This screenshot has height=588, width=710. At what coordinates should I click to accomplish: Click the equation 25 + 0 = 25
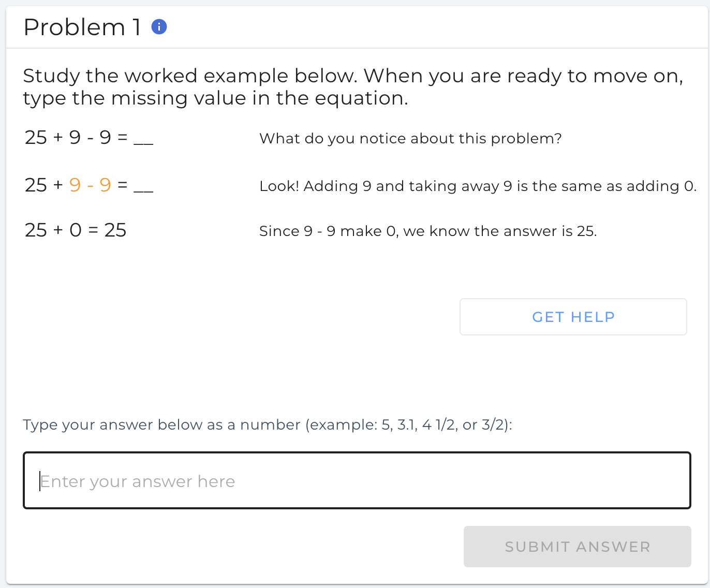click(x=76, y=230)
